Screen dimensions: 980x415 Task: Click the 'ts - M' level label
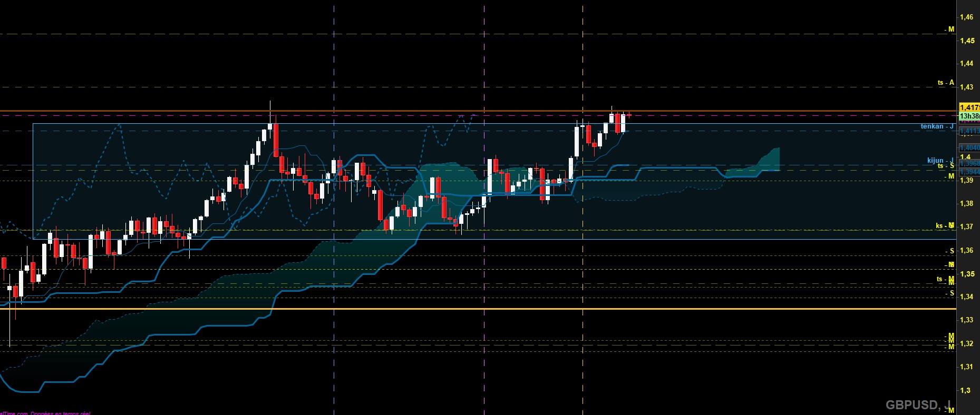945,279
